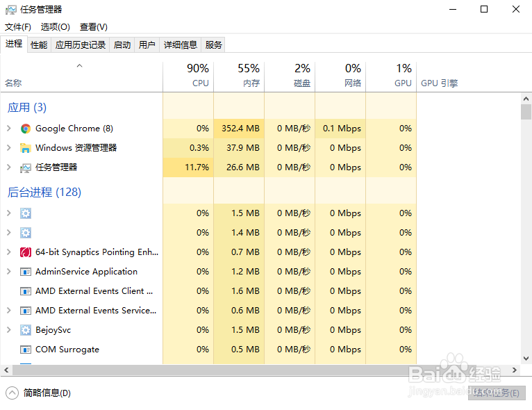This screenshot has width=532, height=410.
Task: Select the COM Surrogate row name
Action: point(67,350)
